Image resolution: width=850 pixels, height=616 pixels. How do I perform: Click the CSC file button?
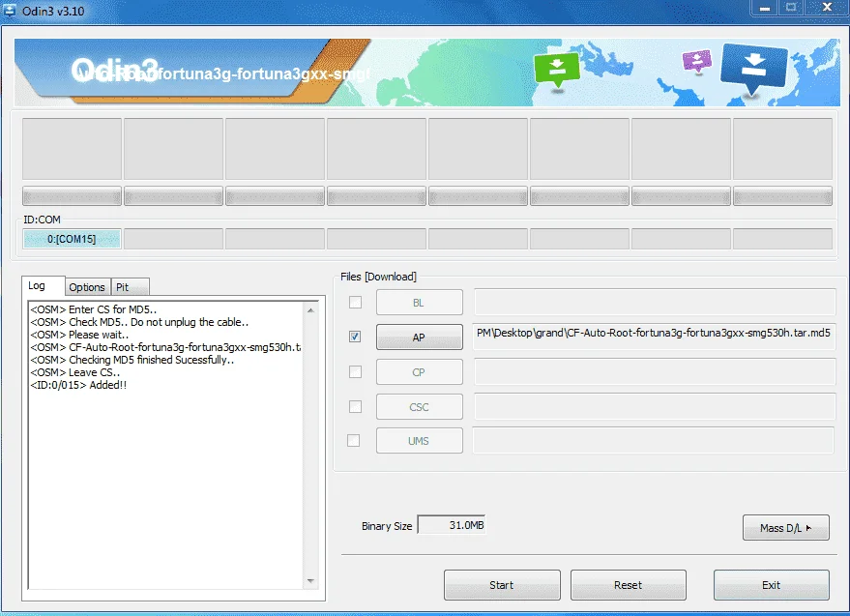pos(419,407)
